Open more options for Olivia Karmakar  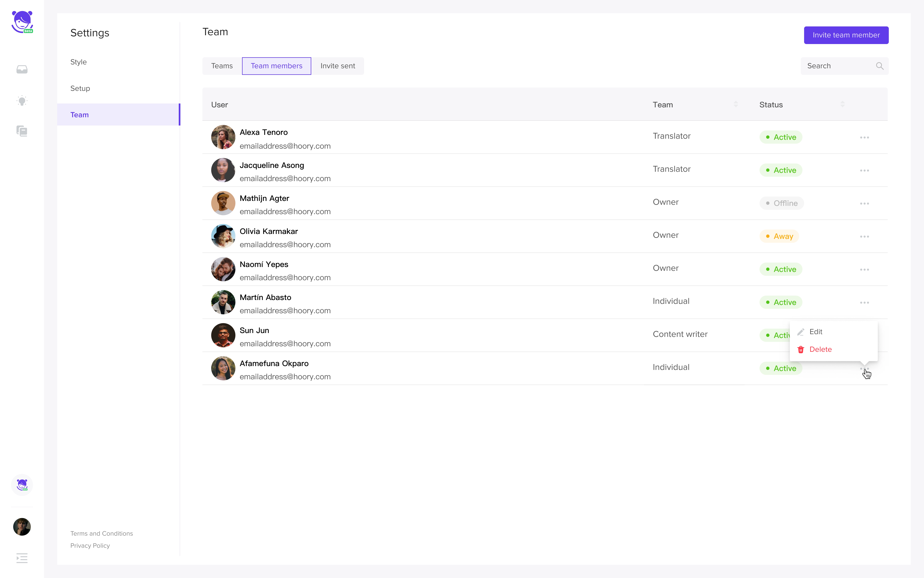(864, 237)
